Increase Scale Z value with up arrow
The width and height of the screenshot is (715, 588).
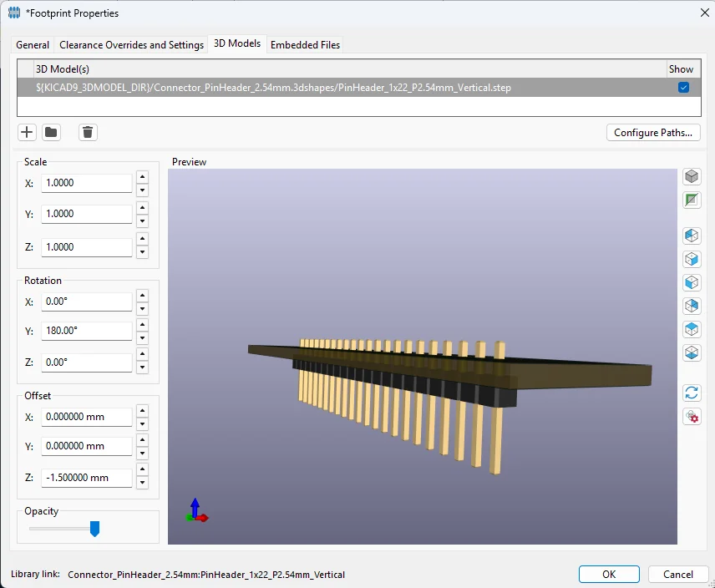[142, 238]
